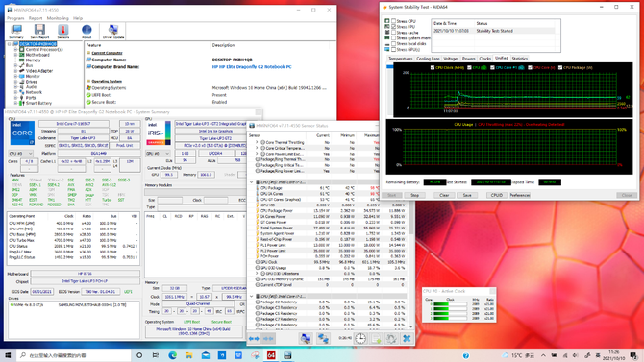644x362 pixels.
Task: Open the CPU #0 dropdown in System Summary
Action: tap(20, 153)
